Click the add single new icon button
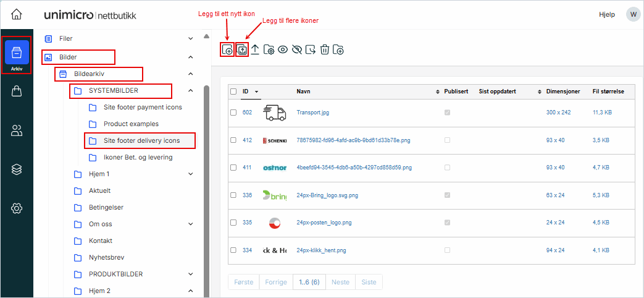The height and width of the screenshot is (298, 644). pyautogui.click(x=227, y=50)
